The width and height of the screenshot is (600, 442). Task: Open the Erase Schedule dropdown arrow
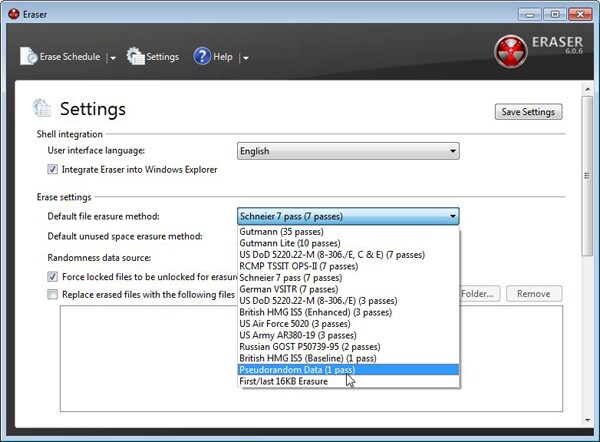pyautogui.click(x=113, y=58)
